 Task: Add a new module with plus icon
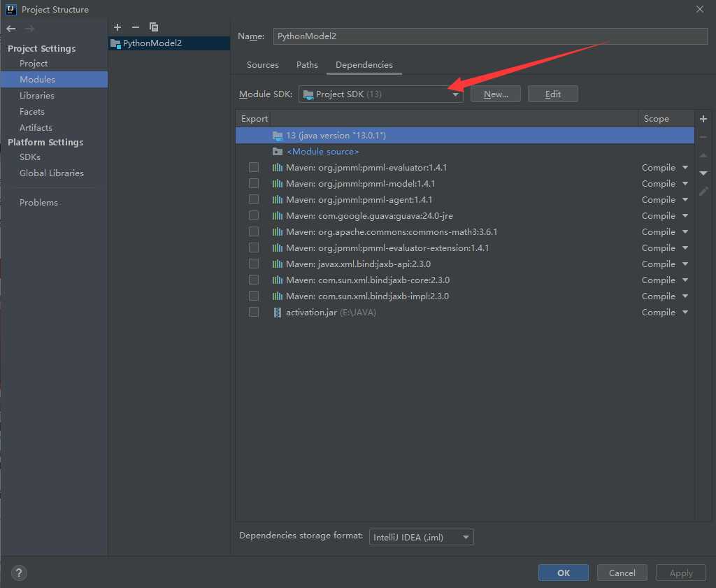tap(117, 27)
